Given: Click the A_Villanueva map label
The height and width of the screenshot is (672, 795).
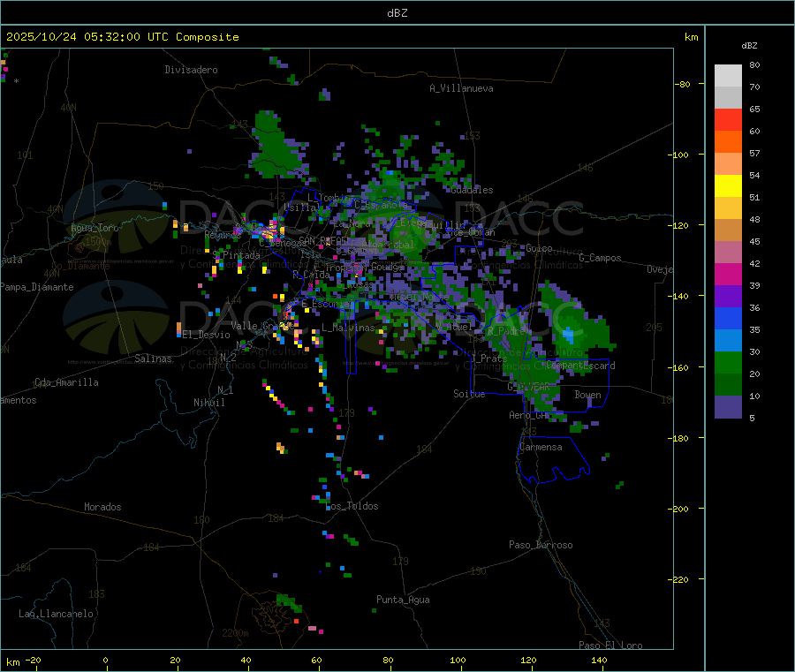Looking at the screenshot, I should coord(461,88).
